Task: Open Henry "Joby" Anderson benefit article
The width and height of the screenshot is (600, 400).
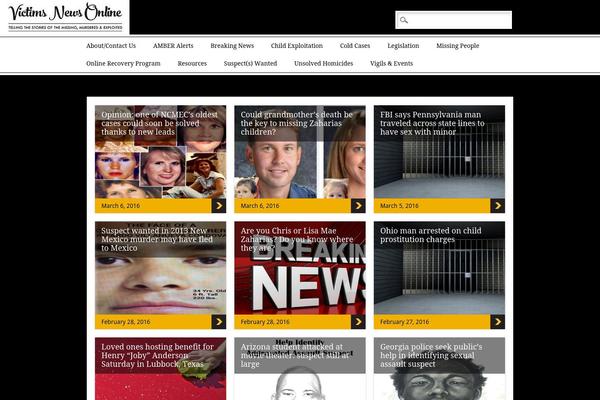Action: point(157,355)
